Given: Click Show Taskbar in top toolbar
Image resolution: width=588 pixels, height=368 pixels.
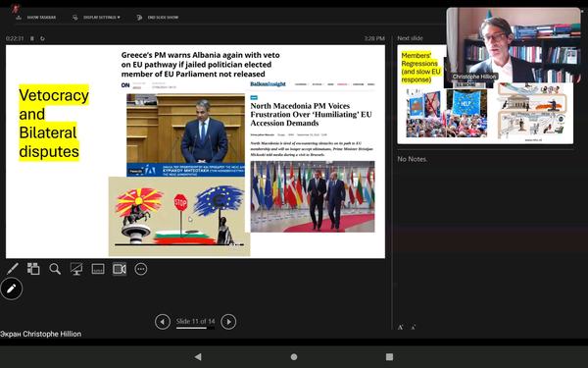Looking at the screenshot, I should tap(37, 18).
